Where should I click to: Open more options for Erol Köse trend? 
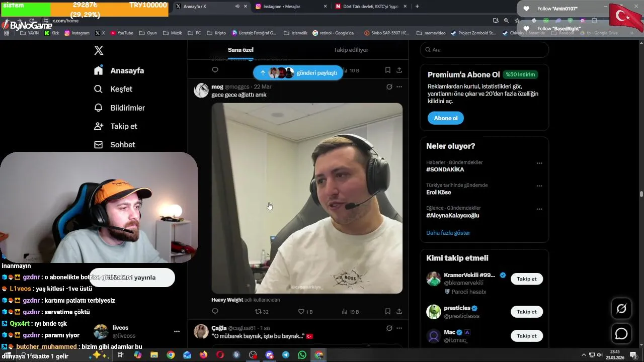click(x=539, y=186)
